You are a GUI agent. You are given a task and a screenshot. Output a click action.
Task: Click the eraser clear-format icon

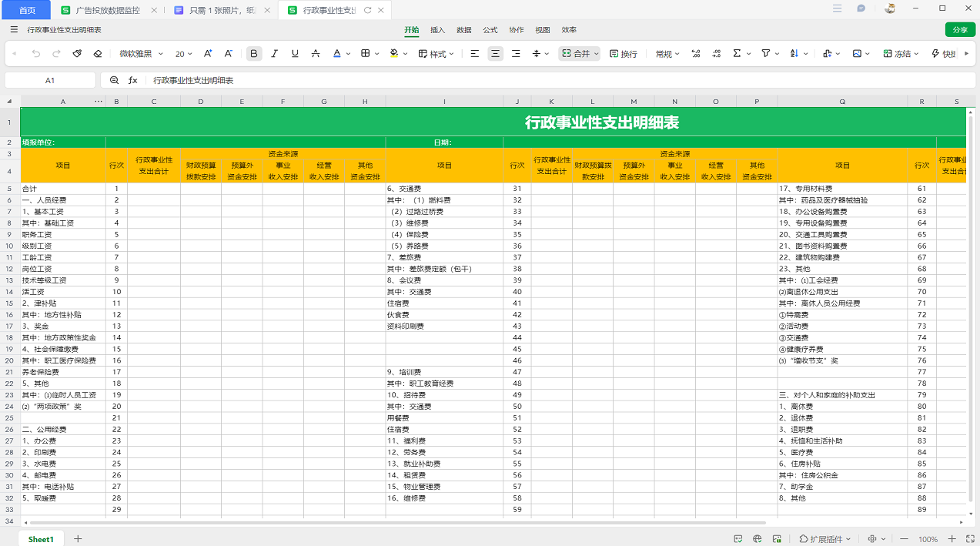point(98,54)
